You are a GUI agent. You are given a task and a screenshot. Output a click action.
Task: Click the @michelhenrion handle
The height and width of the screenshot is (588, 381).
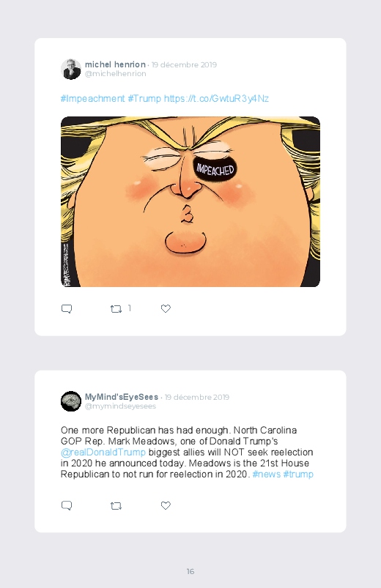(116, 73)
